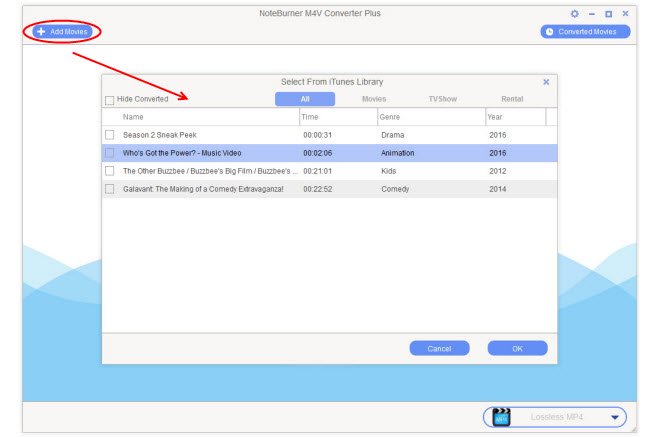This screenshot has height=437, width=660.
Task: Click the Add Movies button
Action: point(62,32)
